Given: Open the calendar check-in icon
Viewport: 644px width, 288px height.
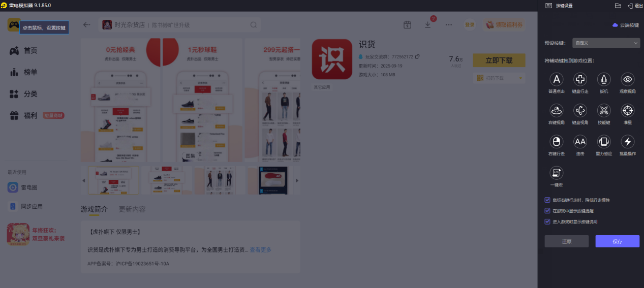Looking at the screenshot, I should tap(407, 25).
